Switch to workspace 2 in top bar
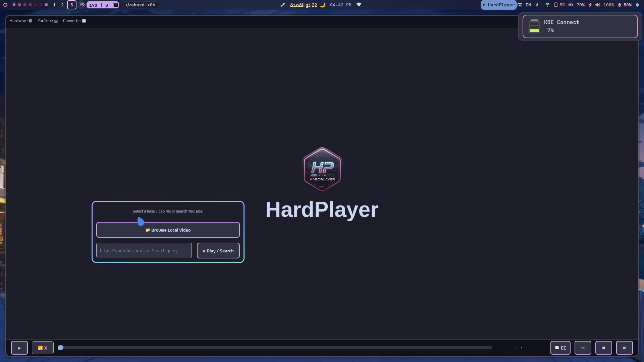Viewport: 644px width, 362px height. 62,5
